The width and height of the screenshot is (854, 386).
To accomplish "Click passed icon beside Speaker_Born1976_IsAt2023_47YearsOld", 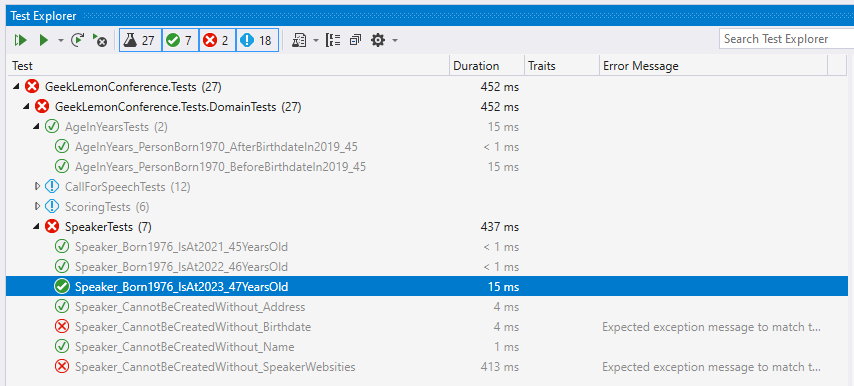I will coord(62,286).
